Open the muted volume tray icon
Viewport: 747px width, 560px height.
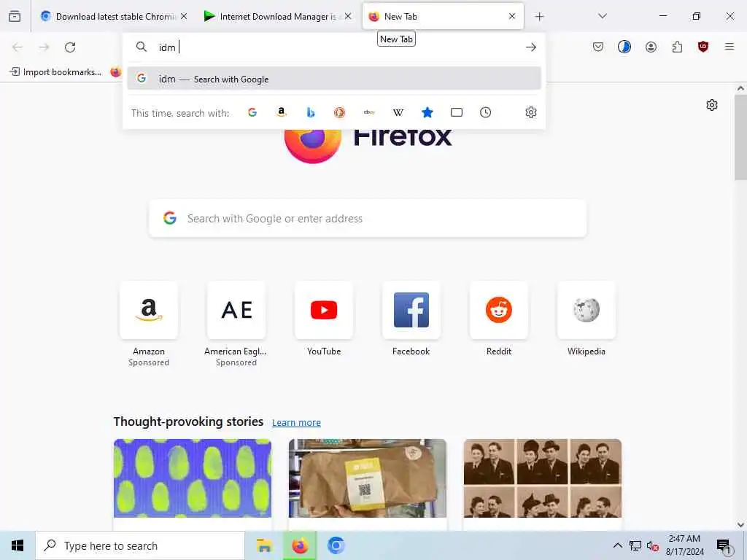(x=652, y=545)
